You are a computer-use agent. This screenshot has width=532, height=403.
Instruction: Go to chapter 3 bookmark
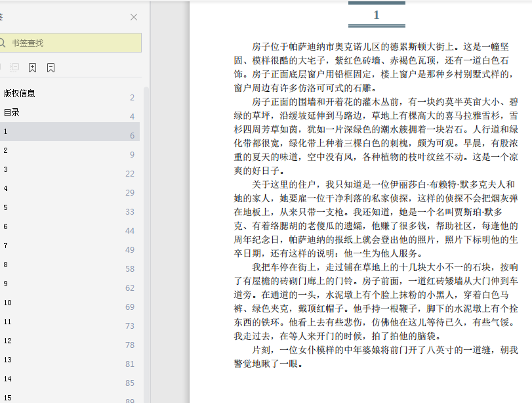coord(70,170)
